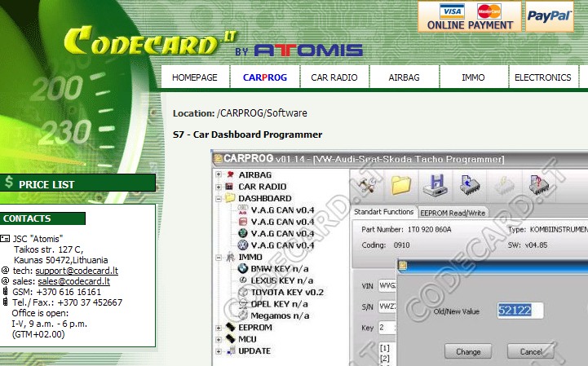Click the read chip icon with blue arrow
Viewport: 588px width, 366px height.
click(x=468, y=185)
